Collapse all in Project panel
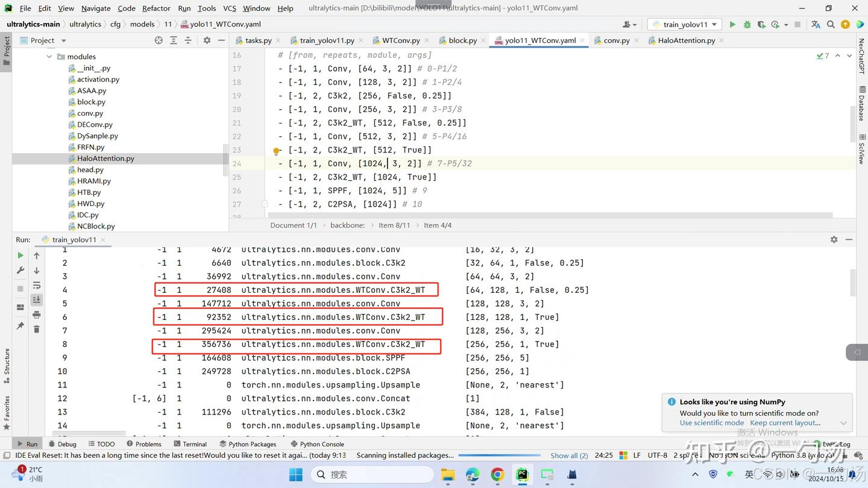This screenshot has width=868, height=488. click(188, 40)
